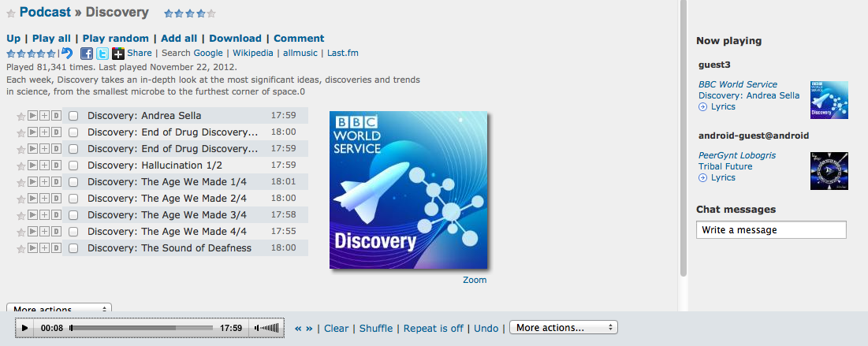868x346 pixels.
Task: Check The Age We Made 1/4 box
Action: [x=73, y=182]
